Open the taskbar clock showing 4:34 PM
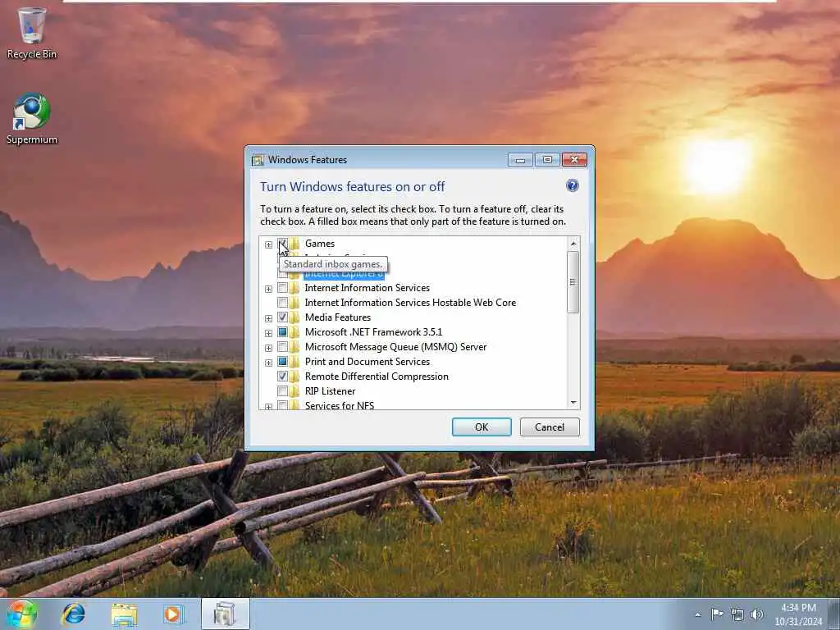 [x=798, y=614]
